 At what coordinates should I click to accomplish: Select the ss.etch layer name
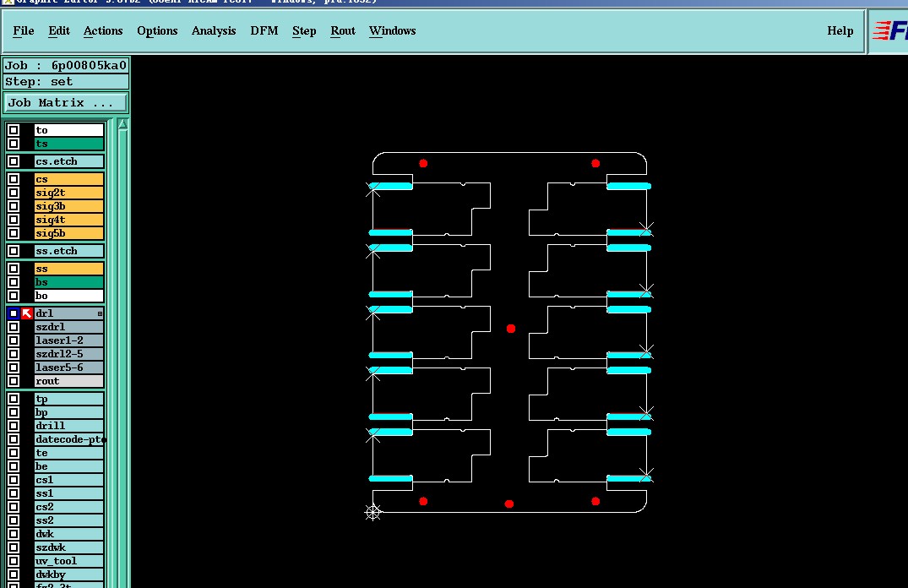69,251
